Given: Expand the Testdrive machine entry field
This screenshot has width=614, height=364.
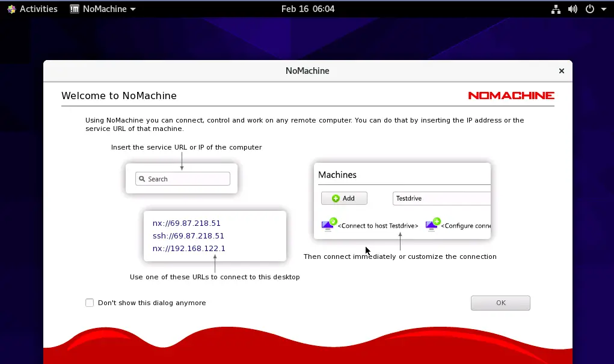Looking at the screenshot, I should pyautogui.click(x=445, y=198).
